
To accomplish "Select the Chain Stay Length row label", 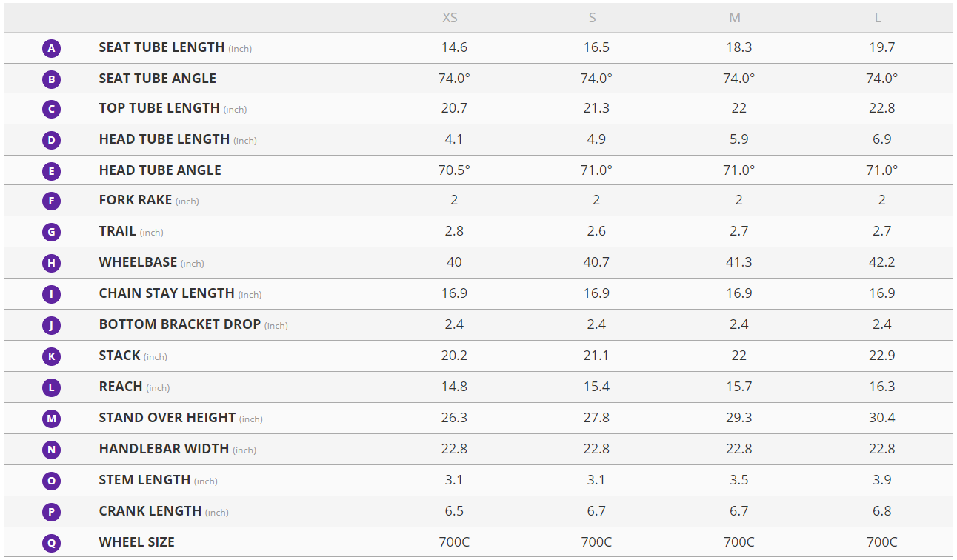I will click(x=167, y=293).
